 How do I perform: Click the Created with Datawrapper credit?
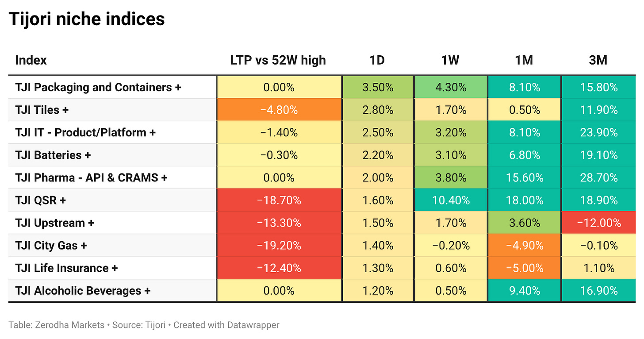(x=226, y=325)
